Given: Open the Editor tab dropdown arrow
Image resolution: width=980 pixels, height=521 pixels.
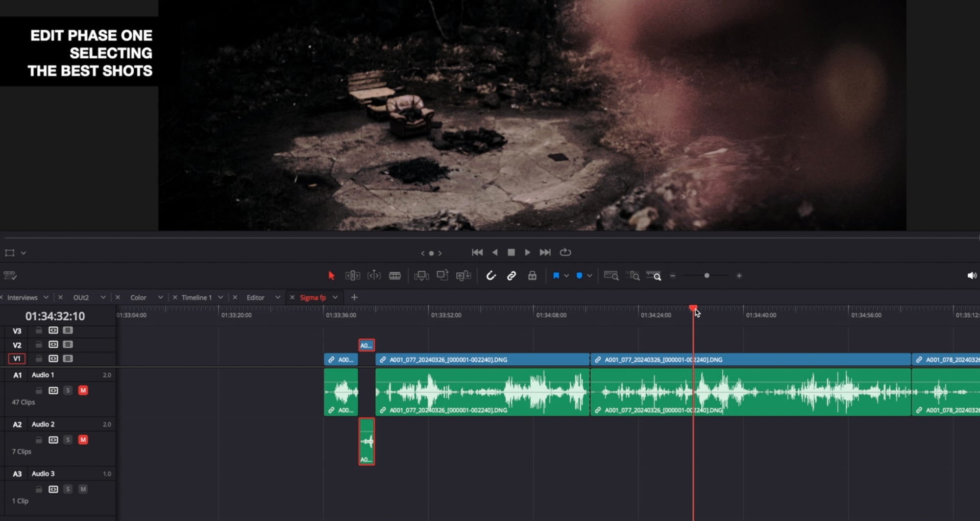Looking at the screenshot, I should click(x=278, y=297).
